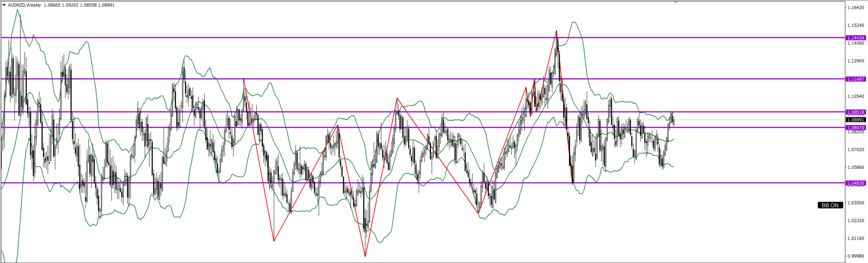This screenshot has height=263, width=868.
Task: Click the 0.99980 value on price scale
Action: (856, 256)
